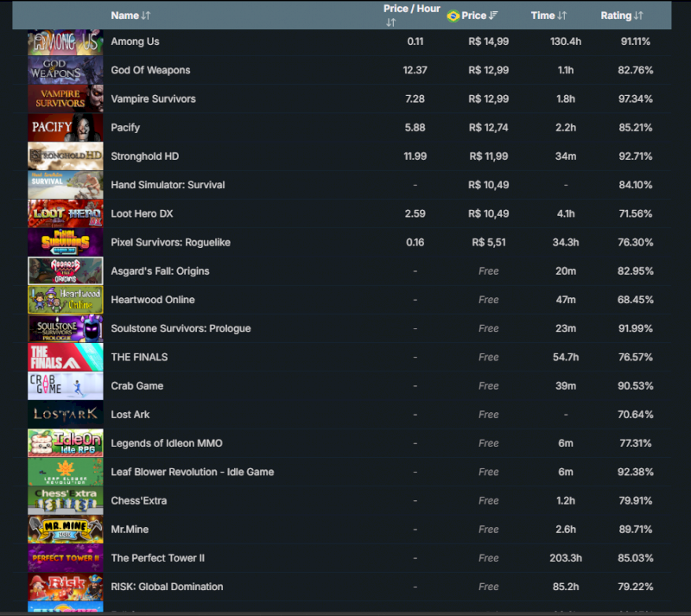Select the Loot Hero DX title
Screen dimensions: 691x616
pos(142,213)
